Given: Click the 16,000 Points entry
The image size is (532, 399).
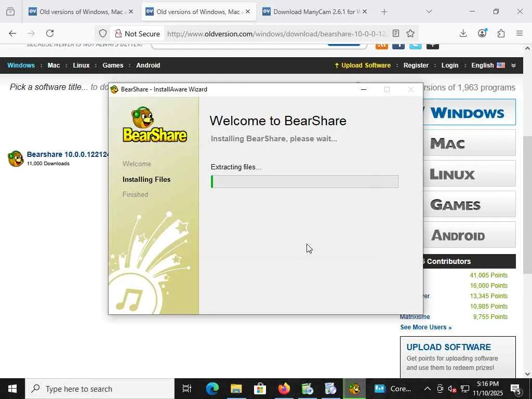Looking at the screenshot, I should (x=488, y=286).
